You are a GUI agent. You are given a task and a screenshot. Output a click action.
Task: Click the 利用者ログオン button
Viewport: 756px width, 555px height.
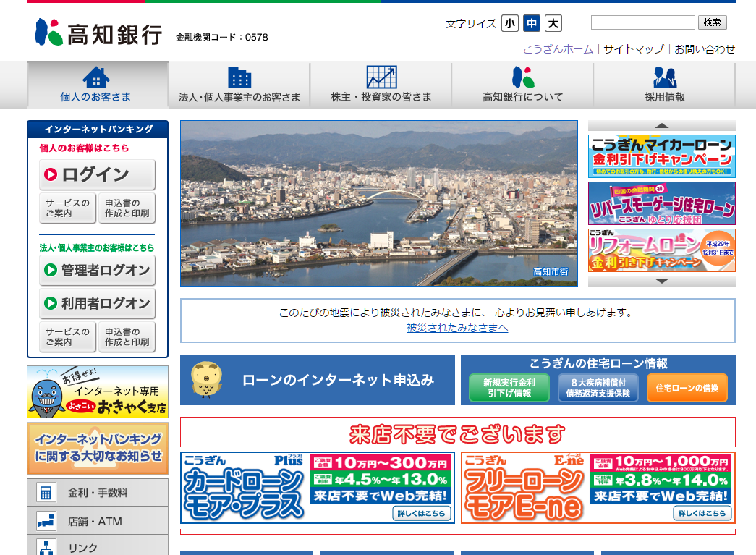[x=98, y=303]
